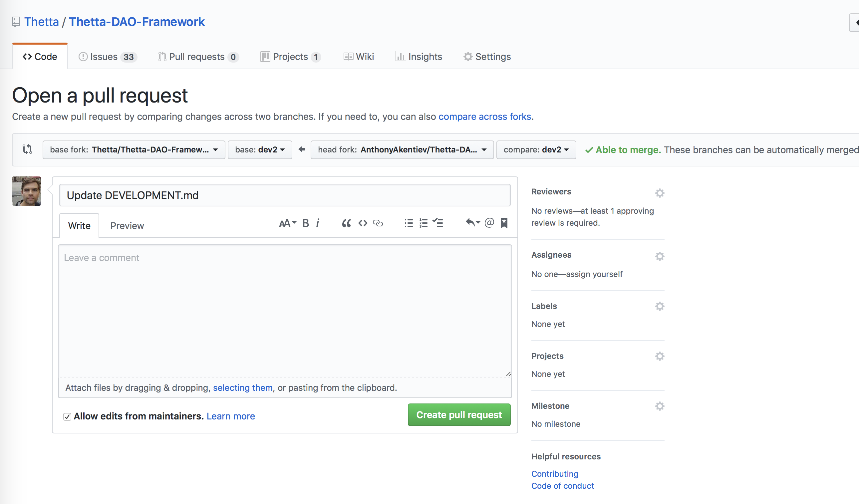Click the Create pull request button
859x504 pixels.
point(459,414)
